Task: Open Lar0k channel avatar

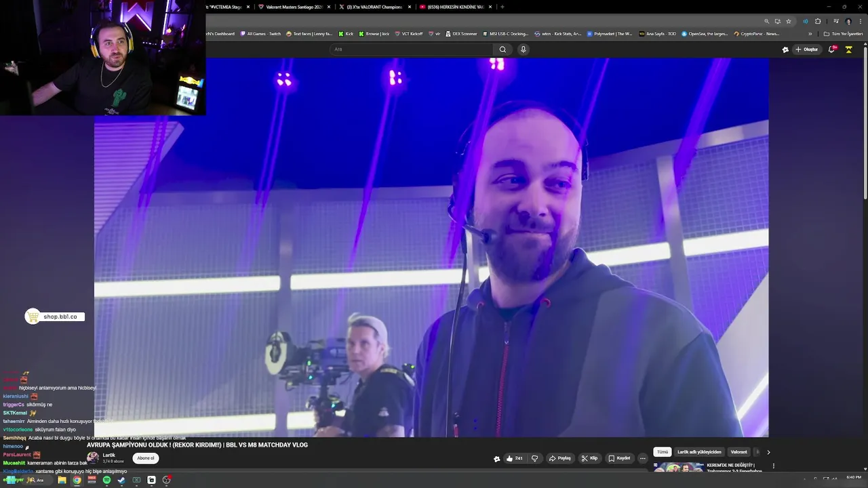Action: click(x=93, y=457)
